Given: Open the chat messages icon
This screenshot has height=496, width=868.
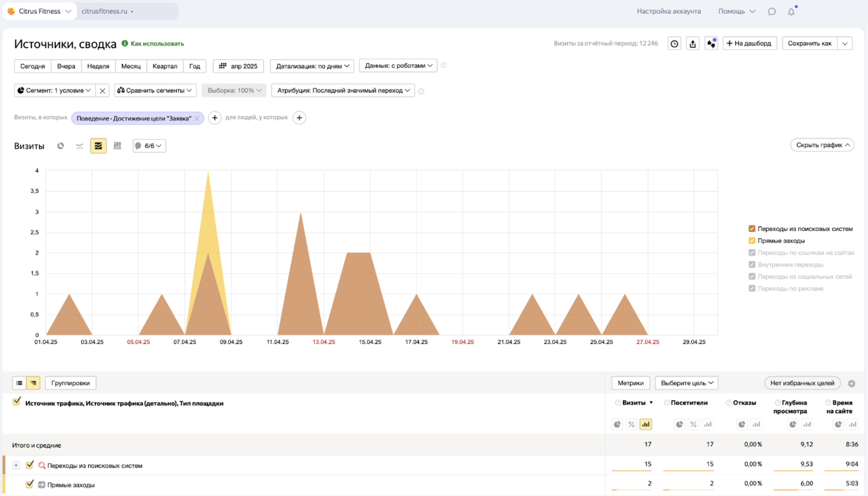Looking at the screenshot, I should coord(772,12).
